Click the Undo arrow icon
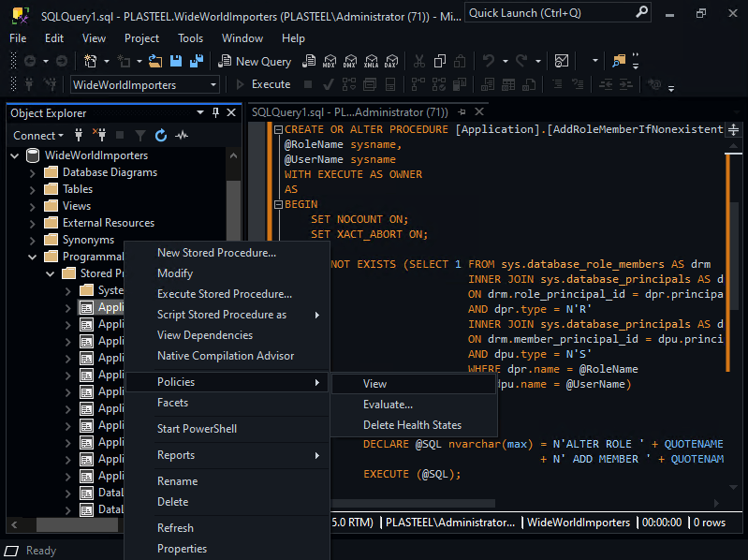 (x=489, y=61)
